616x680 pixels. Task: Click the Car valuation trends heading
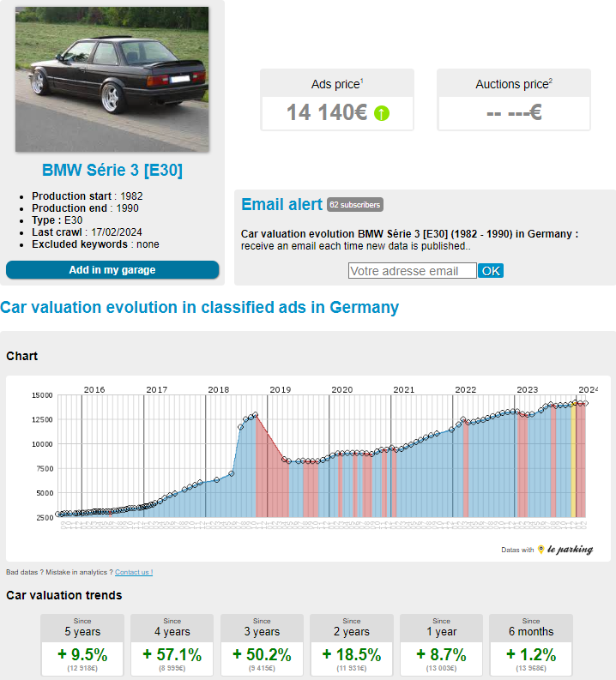[x=64, y=595]
